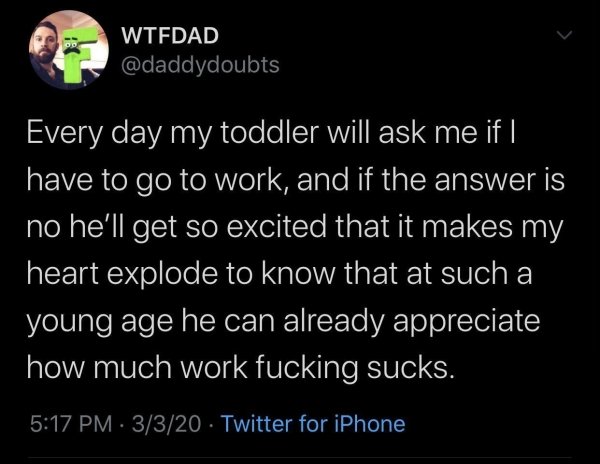Click the word 'appreciate' in the tweet

[x=467, y=322]
